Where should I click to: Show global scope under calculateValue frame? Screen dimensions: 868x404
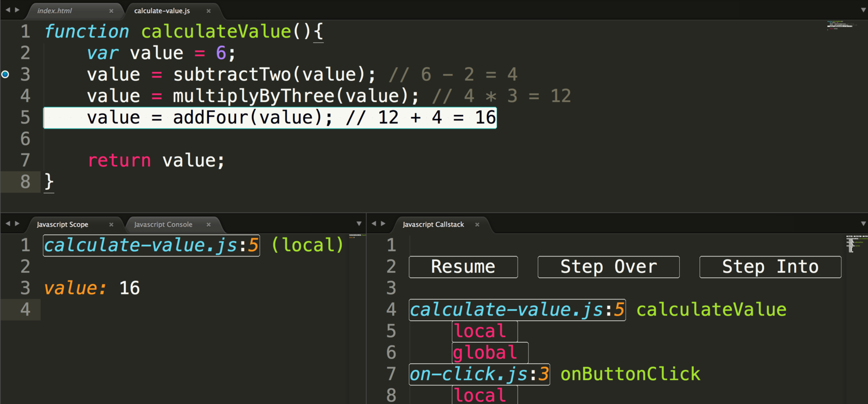490,353
